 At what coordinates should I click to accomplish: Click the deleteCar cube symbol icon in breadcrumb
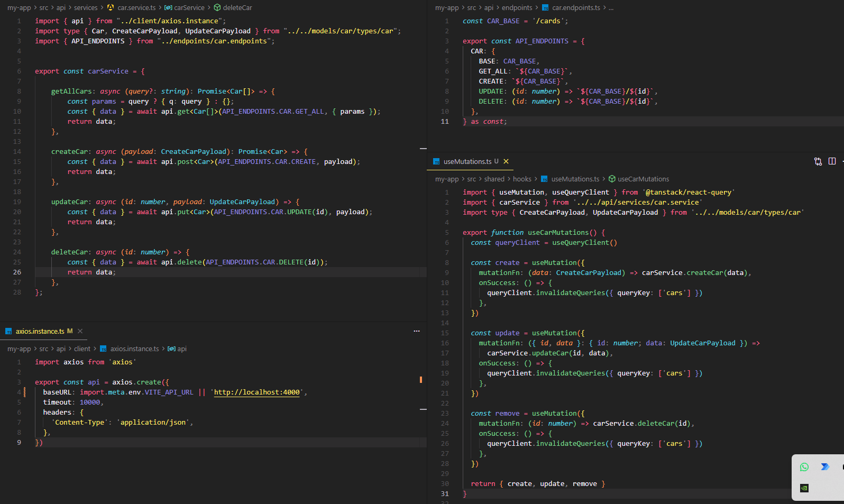pos(217,7)
